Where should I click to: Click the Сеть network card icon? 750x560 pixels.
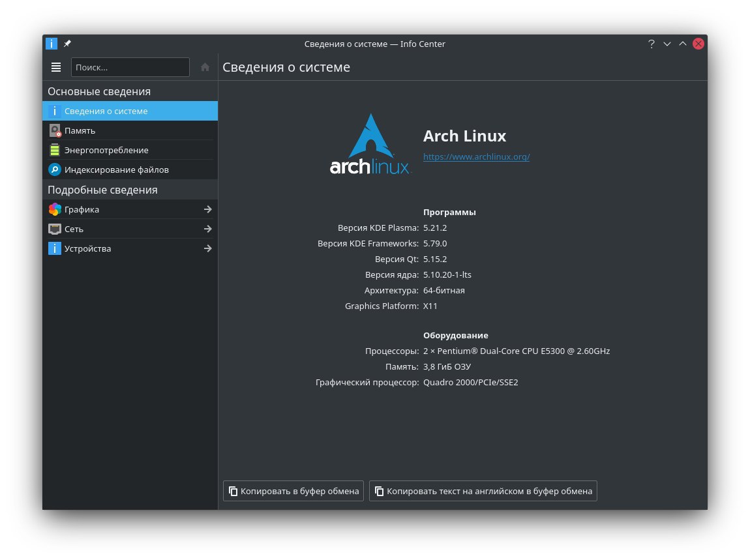pyautogui.click(x=55, y=229)
